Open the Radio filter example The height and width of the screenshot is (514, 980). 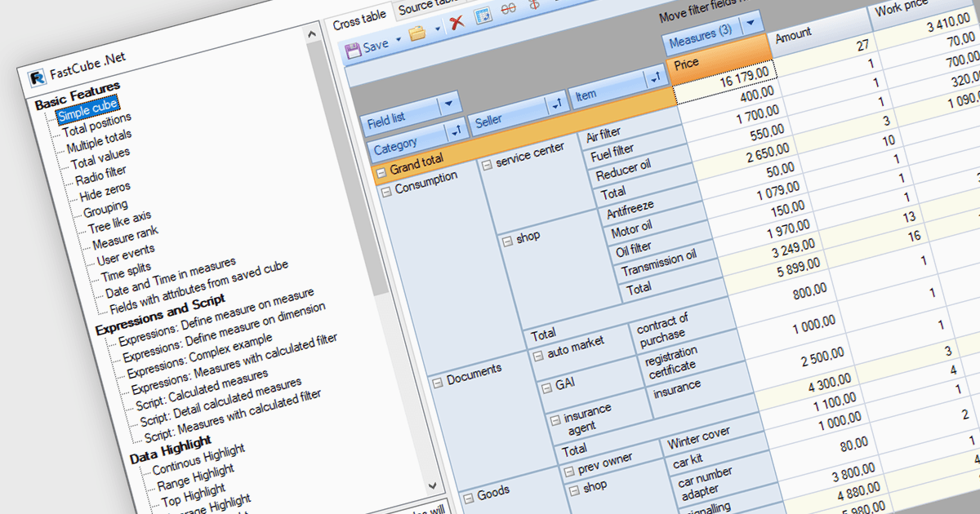pos(100,177)
